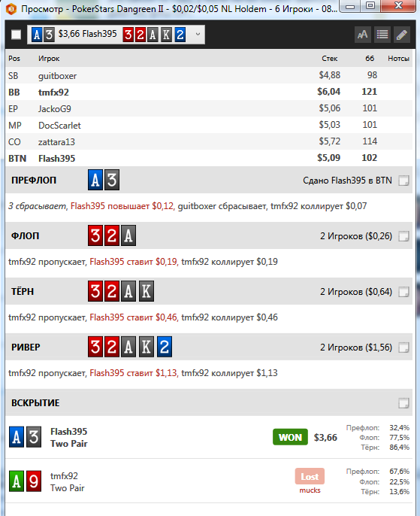Click the 'mucks' text under Lost
The height and width of the screenshot is (516, 420).
(310, 490)
